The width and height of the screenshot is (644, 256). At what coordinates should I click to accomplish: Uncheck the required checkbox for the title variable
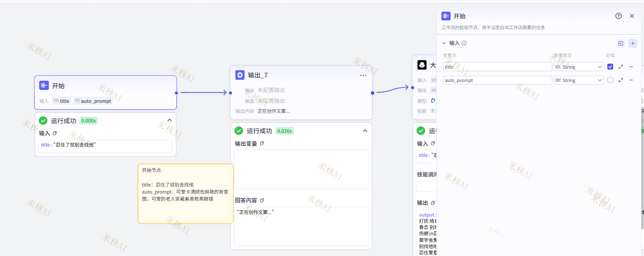(610, 67)
